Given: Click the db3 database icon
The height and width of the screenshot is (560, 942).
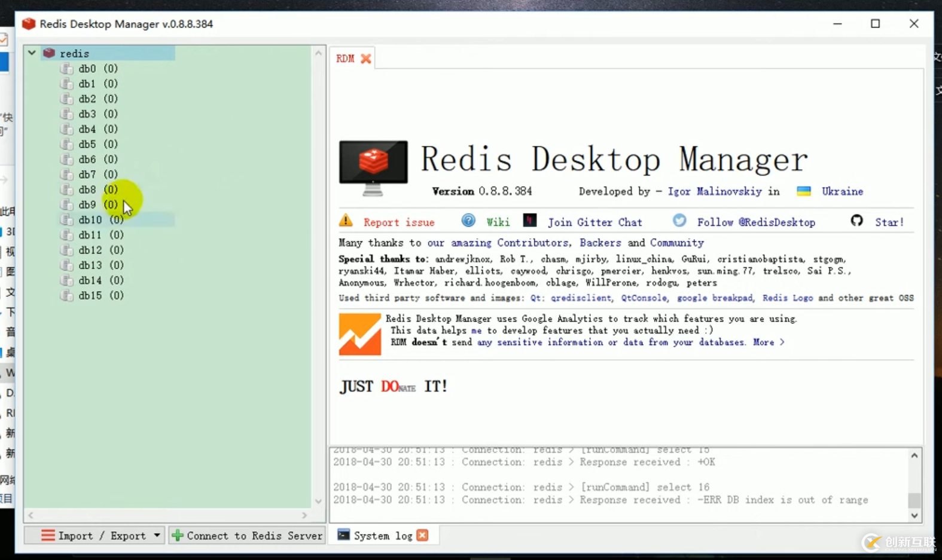Looking at the screenshot, I should pos(66,114).
